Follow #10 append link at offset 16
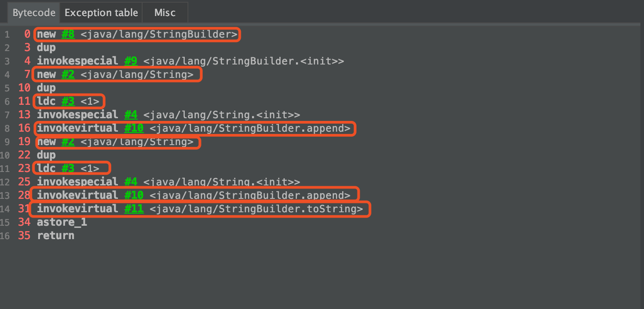644x309 pixels. pyautogui.click(x=134, y=128)
